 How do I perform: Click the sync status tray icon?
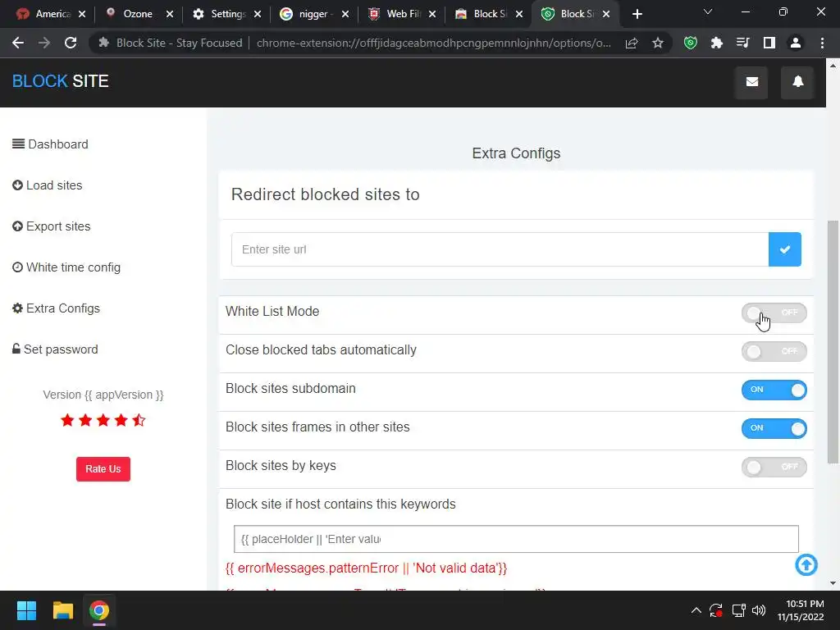click(715, 610)
